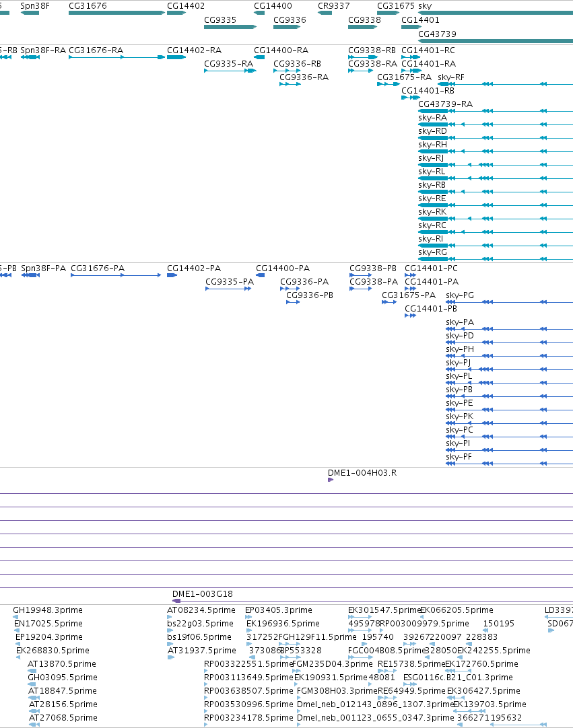Open protein CG9335-PA
The image size is (573, 728).
230,282
